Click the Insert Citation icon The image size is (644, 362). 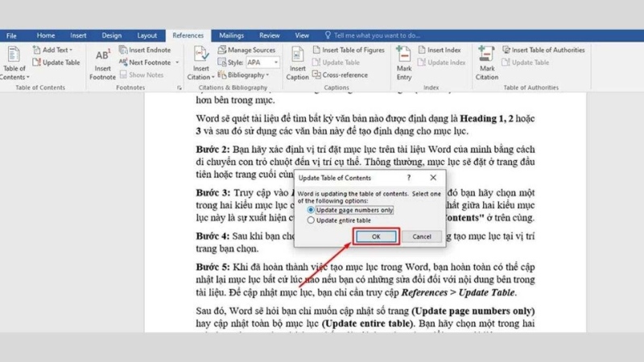(201, 57)
